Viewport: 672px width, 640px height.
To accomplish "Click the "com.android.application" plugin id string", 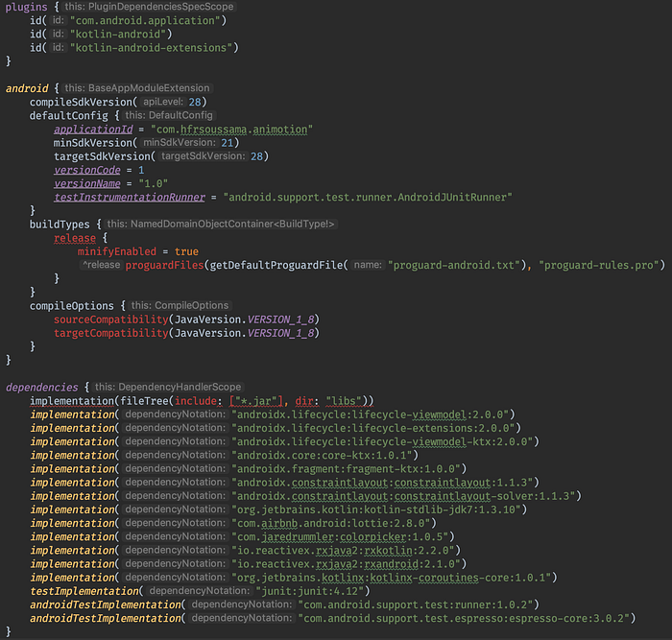I will [x=145, y=20].
